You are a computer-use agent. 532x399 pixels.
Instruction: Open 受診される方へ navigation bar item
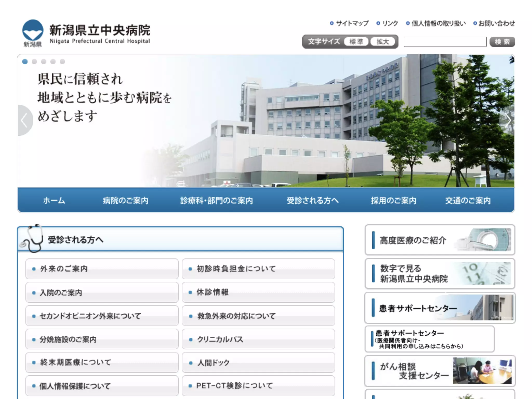[312, 200]
